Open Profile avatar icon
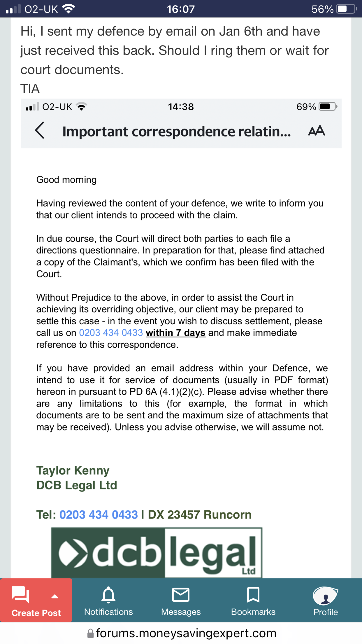Image resolution: width=362 pixels, height=644 pixels. [325, 596]
